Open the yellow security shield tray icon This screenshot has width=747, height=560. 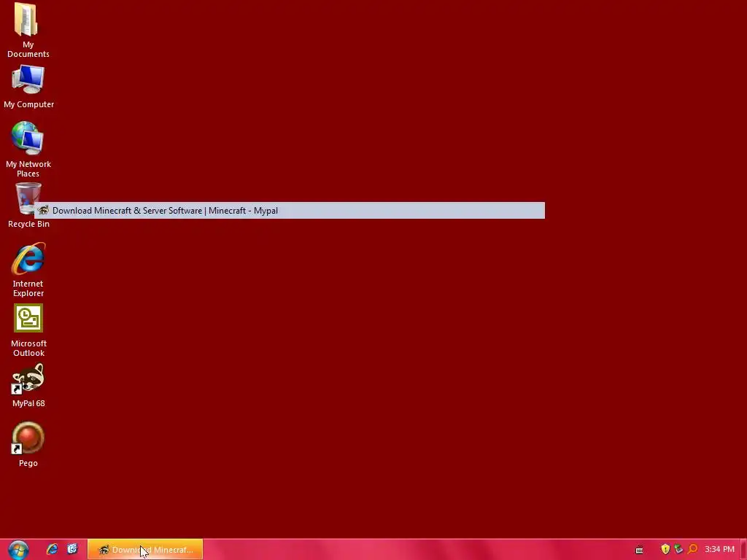point(665,549)
